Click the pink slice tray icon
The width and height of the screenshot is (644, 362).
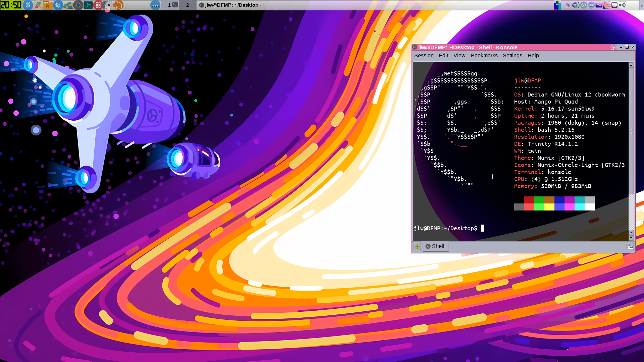(x=607, y=5)
